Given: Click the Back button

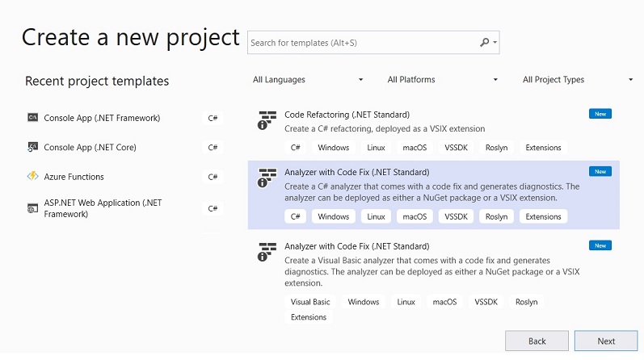Looking at the screenshot, I should (x=537, y=341).
